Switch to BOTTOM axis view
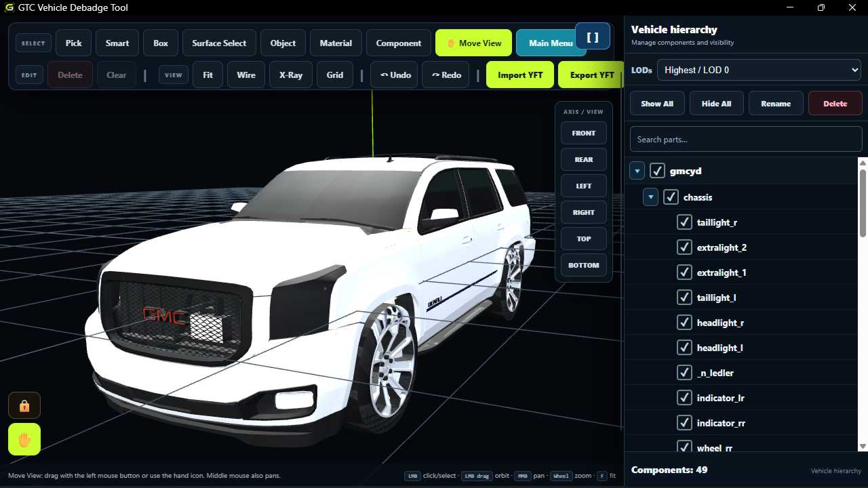 tap(583, 265)
